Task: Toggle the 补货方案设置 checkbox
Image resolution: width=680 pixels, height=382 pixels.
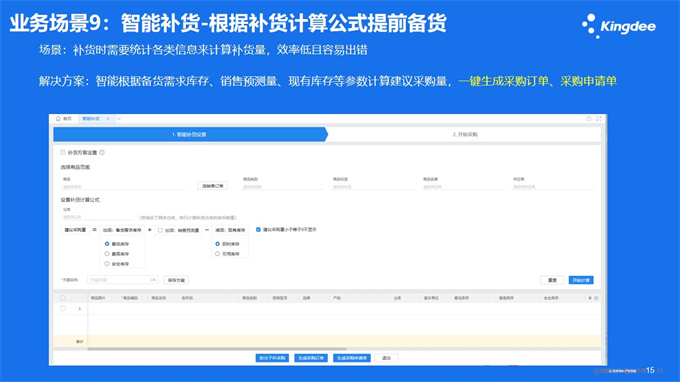Action: [62, 152]
